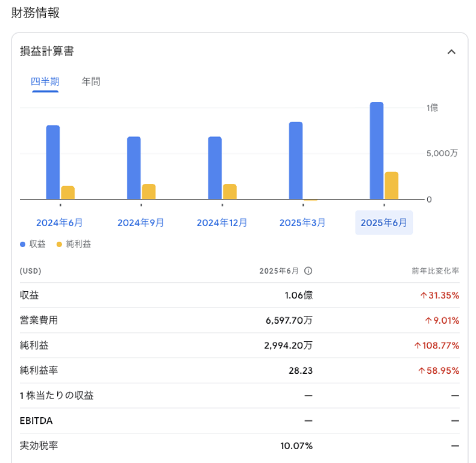Click the blue 収益 legend dot
Screen dimensions: 476x463
(23, 244)
